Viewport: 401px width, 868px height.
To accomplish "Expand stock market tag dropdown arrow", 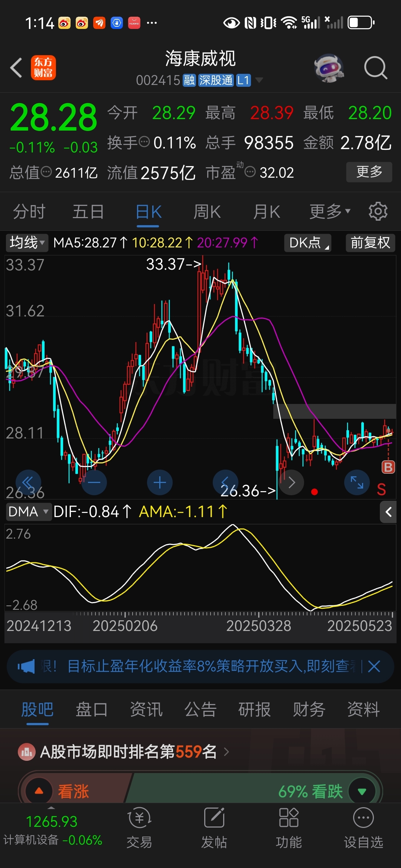I will coord(259,80).
